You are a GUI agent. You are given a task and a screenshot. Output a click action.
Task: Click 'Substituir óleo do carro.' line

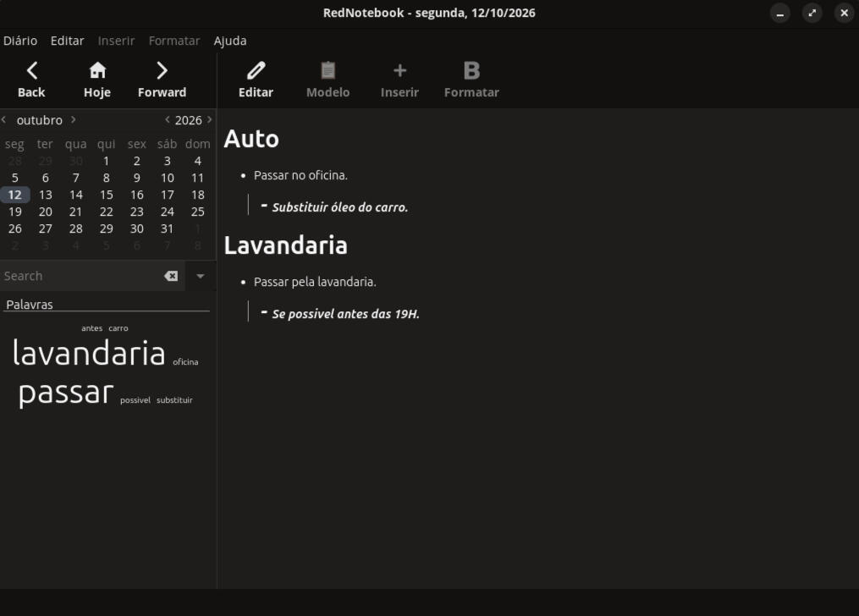pos(339,207)
